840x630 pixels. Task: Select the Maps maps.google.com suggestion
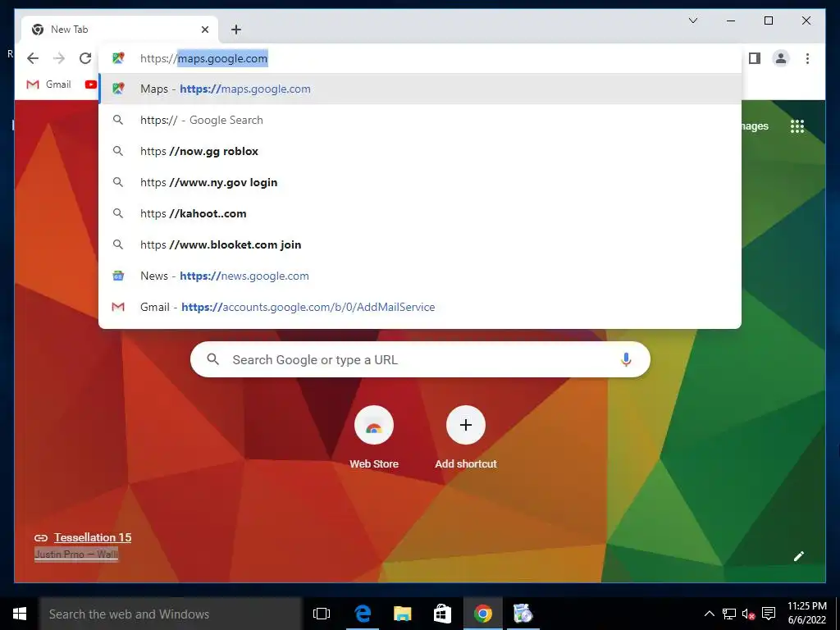[420, 89]
